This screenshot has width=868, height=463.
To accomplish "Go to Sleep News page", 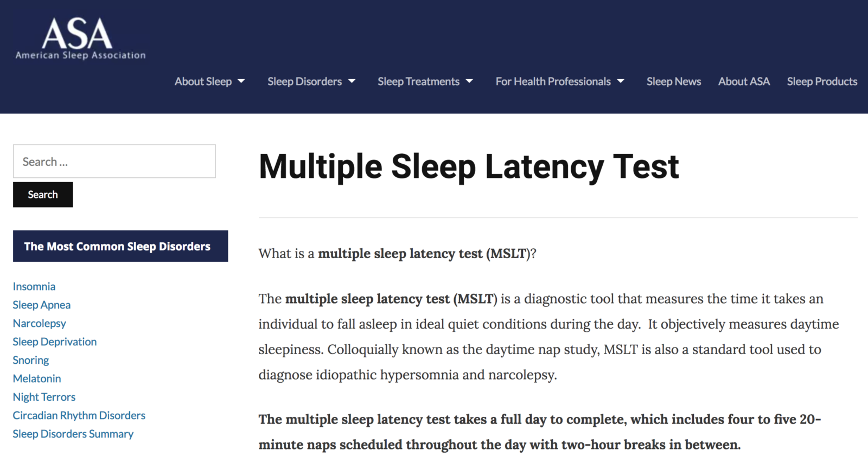I will [x=673, y=81].
